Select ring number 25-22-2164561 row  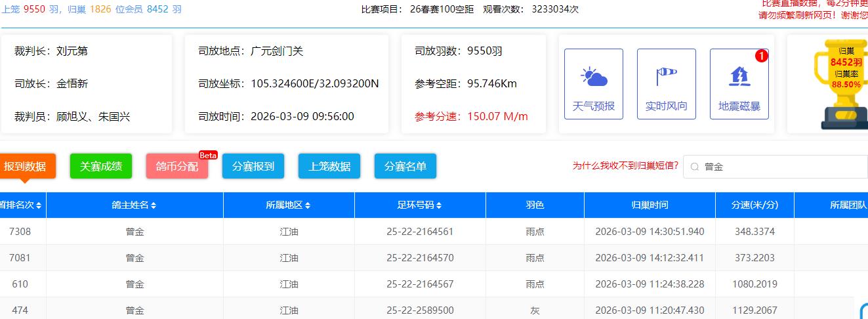pyautogui.click(x=420, y=232)
